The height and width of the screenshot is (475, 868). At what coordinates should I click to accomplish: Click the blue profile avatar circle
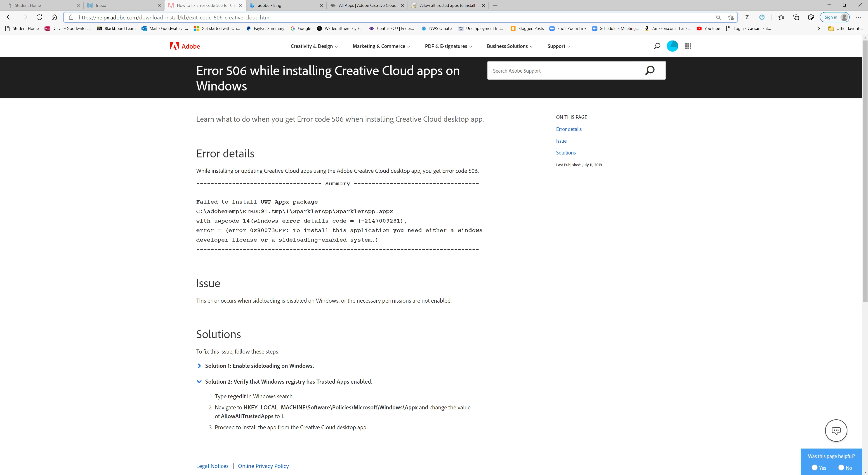tap(672, 46)
